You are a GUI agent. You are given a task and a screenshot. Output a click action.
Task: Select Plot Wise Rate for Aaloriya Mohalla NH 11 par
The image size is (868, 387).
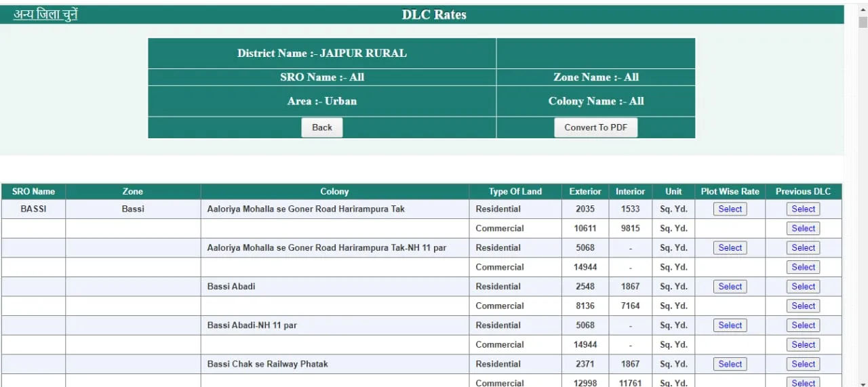tap(730, 248)
